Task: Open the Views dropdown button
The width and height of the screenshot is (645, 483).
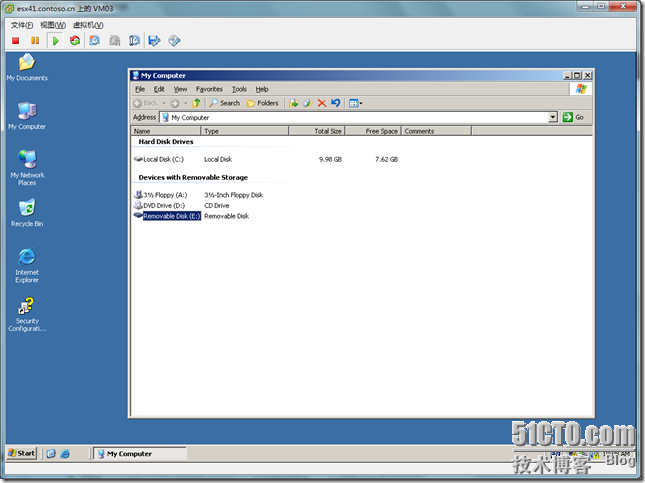Action: [x=355, y=103]
